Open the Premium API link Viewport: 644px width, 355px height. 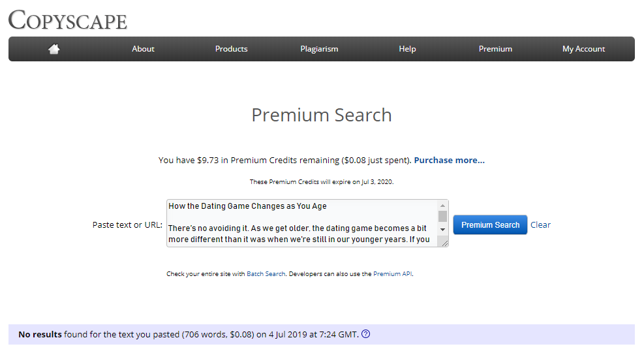coord(392,273)
